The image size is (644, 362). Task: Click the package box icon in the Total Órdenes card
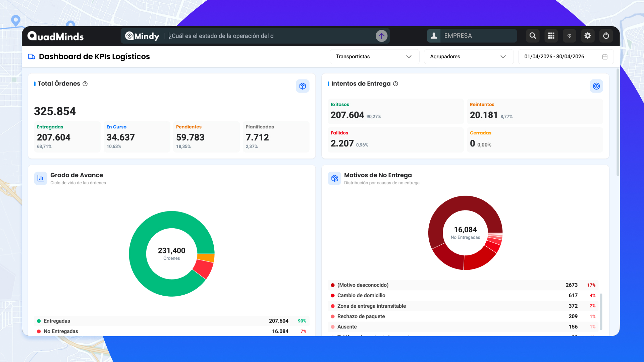click(303, 86)
